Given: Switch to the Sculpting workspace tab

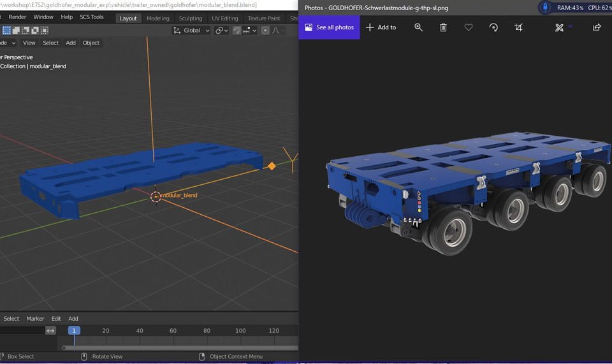Looking at the screenshot, I should [x=191, y=18].
